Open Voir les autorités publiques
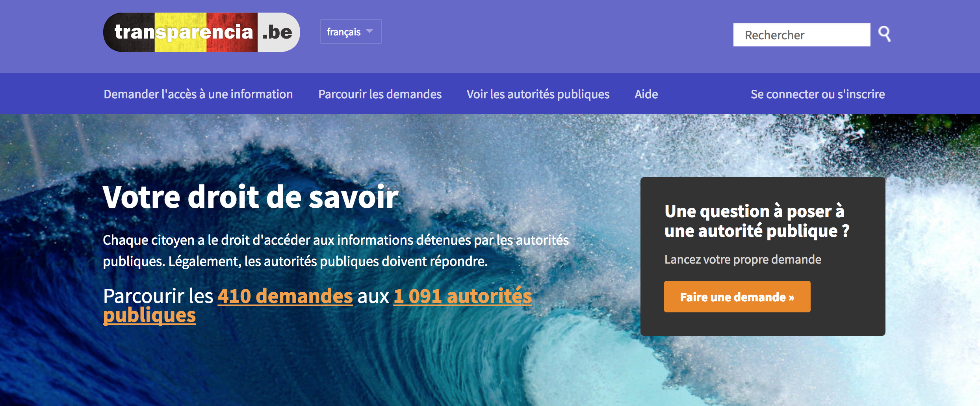 coord(538,94)
